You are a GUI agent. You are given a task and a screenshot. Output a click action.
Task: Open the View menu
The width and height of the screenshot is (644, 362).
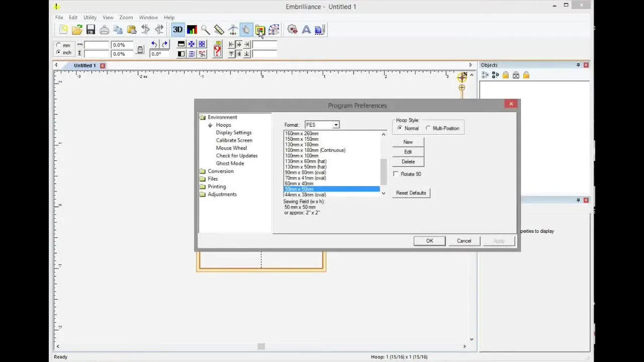(108, 17)
